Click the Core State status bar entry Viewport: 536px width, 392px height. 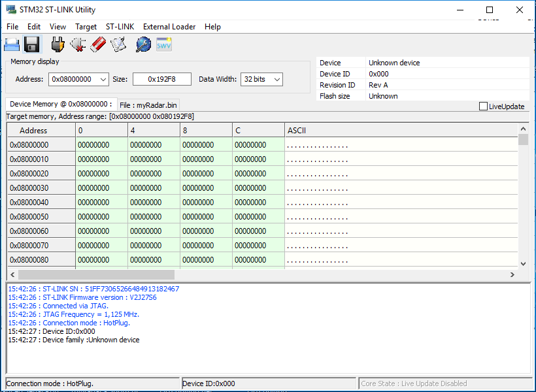click(x=445, y=384)
